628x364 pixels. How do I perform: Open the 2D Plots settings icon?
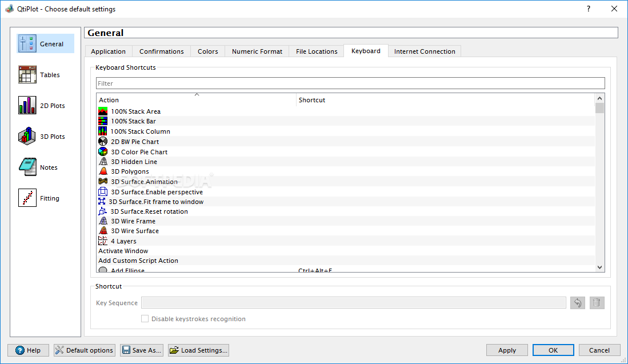coord(27,105)
